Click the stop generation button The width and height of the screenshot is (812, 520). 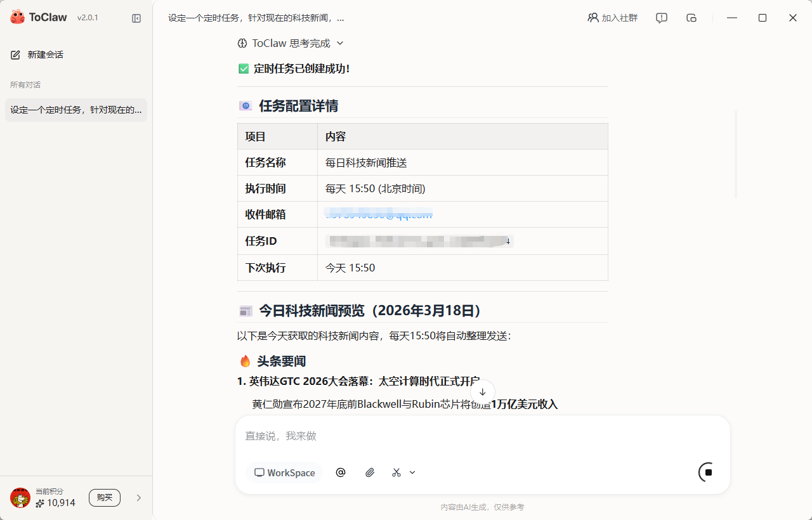coord(706,472)
